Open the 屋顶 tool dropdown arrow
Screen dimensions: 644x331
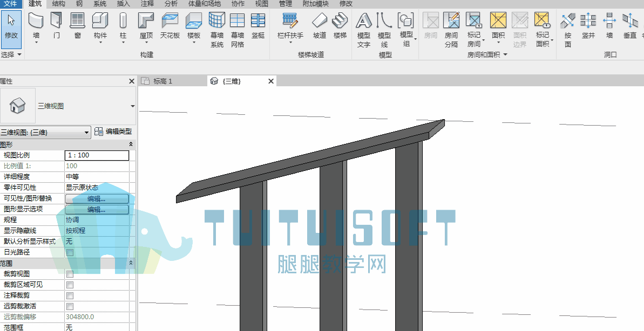tap(146, 42)
